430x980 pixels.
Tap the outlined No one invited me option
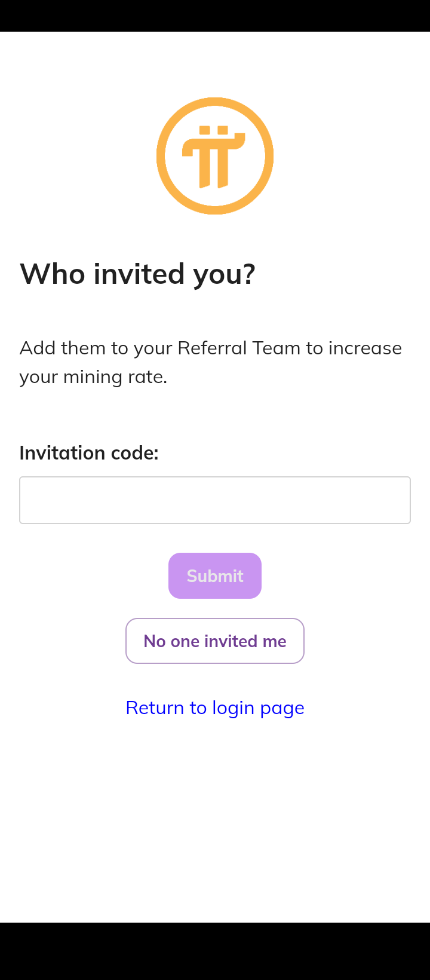pyautogui.click(x=215, y=641)
